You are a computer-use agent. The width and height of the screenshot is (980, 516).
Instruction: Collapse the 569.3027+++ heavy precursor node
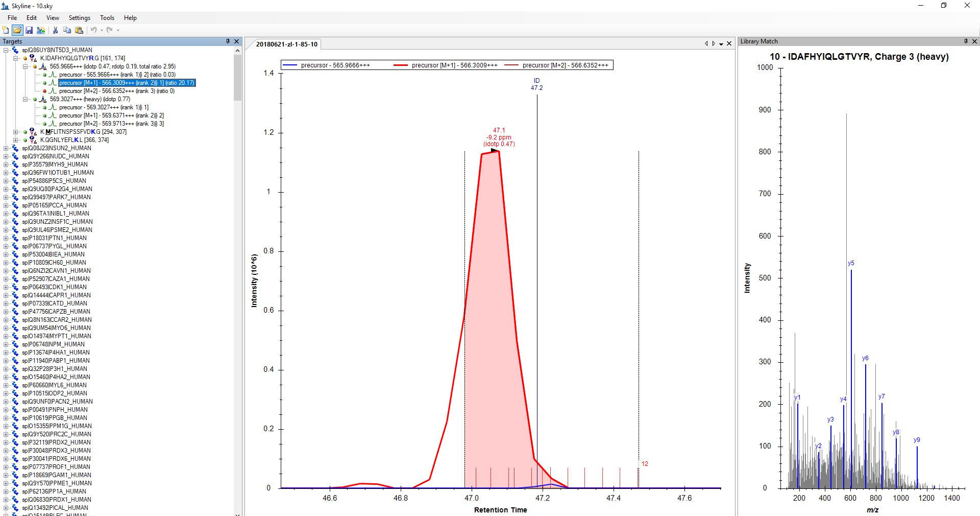(x=25, y=99)
